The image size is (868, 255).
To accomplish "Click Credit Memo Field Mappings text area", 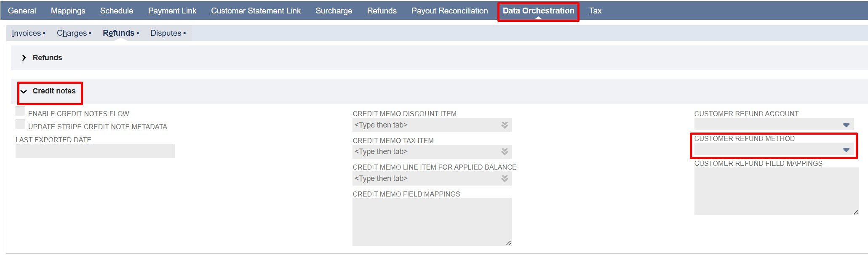I will click(431, 222).
